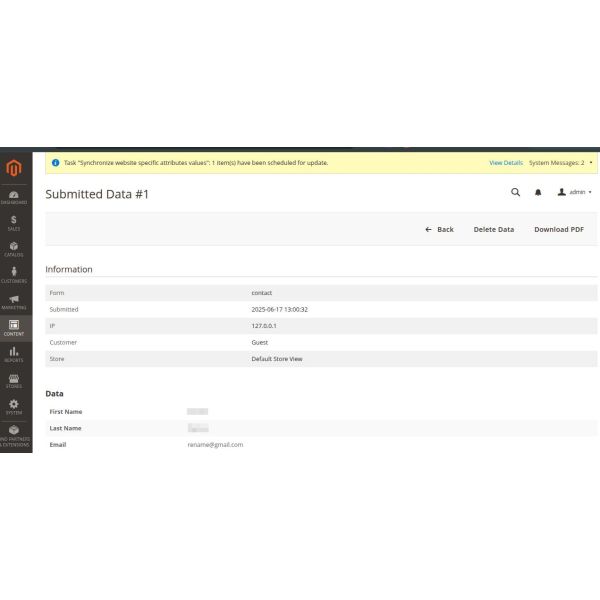Click the Data section heading
Image resolution: width=600 pixels, height=600 pixels.
54,393
